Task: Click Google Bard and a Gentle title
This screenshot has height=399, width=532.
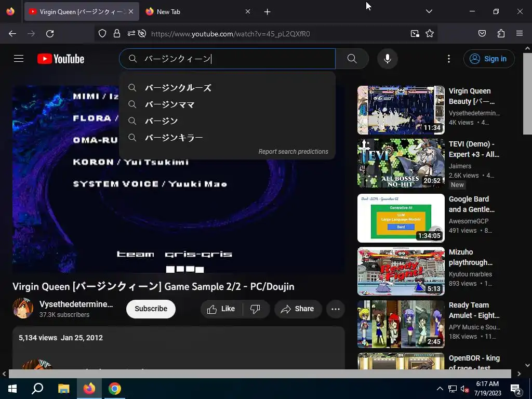Action: 472,204
